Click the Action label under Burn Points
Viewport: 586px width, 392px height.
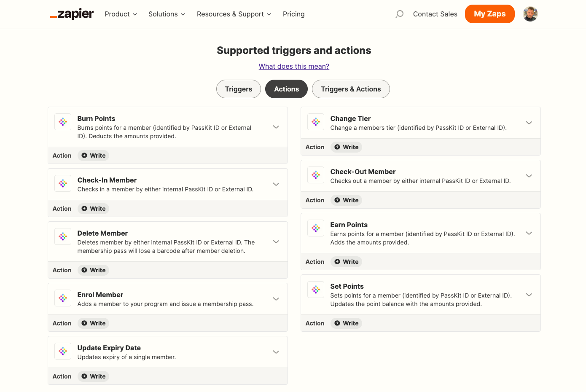(62, 156)
